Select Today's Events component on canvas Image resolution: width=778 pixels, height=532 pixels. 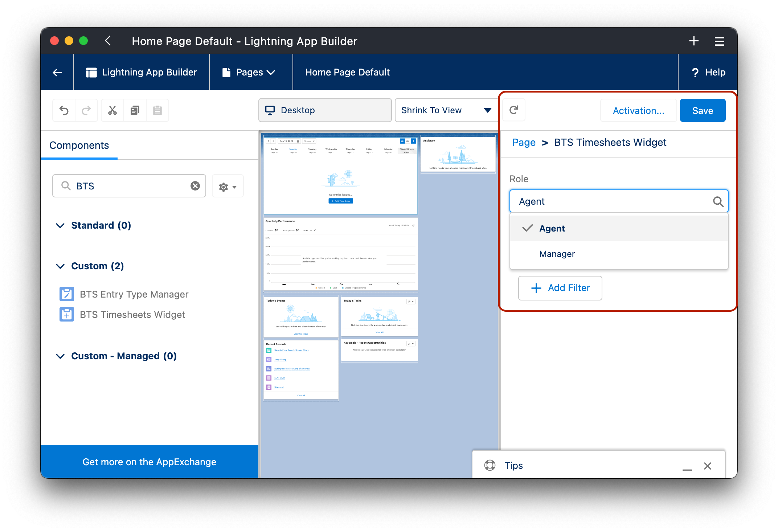(x=301, y=317)
